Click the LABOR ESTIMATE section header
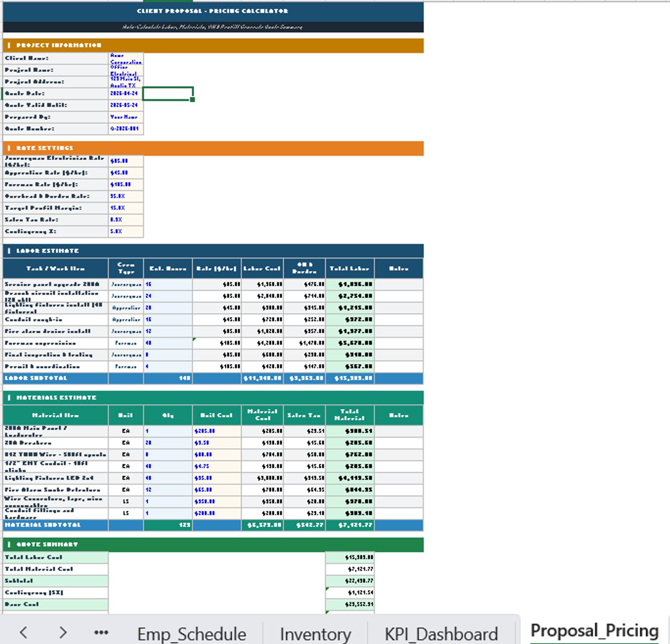 point(213,251)
